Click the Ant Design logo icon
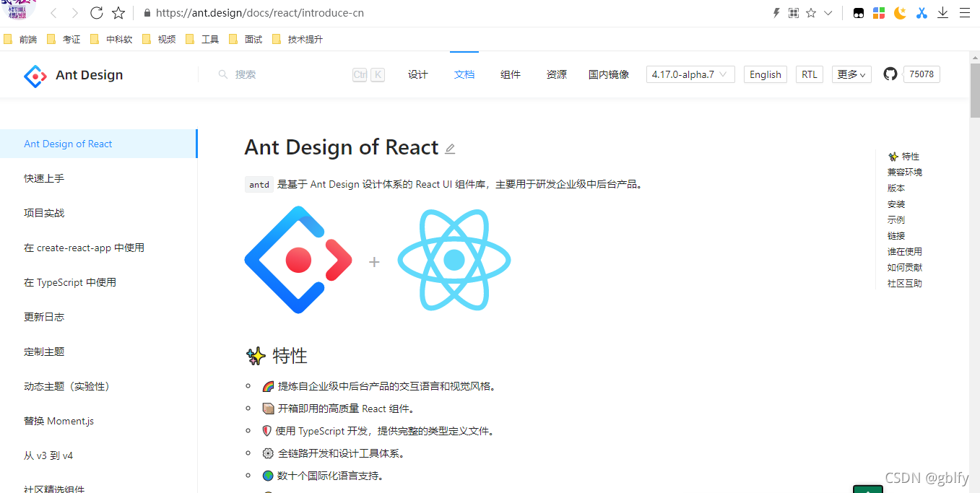This screenshot has height=493, width=980. click(35, 75)
